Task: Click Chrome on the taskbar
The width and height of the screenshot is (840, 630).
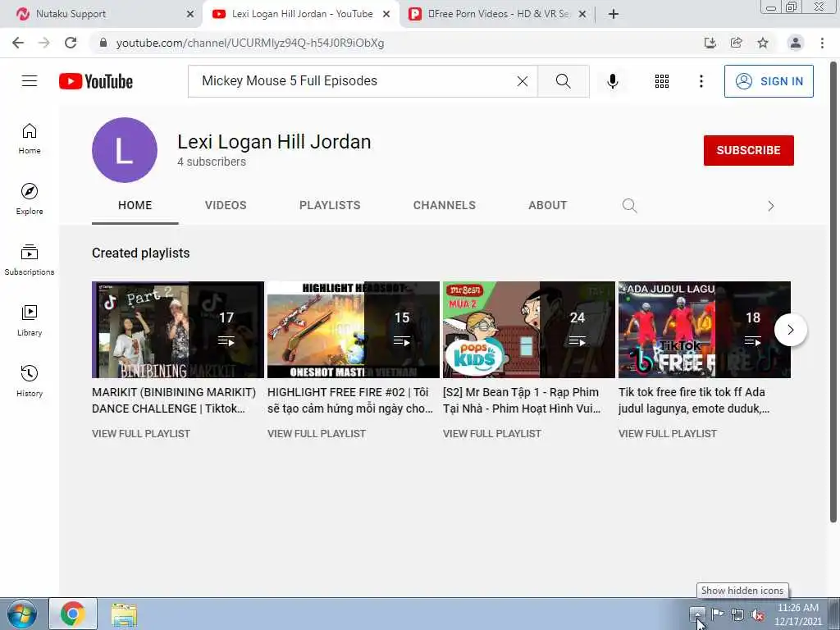Action: 73,614
